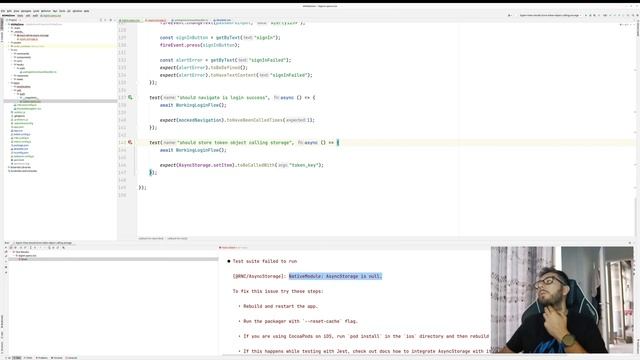The image size is (640, 360).
Task: Click highlighted 'NativeModule: AsyncStorage is null.' text
Action: (x=335, y=276)
